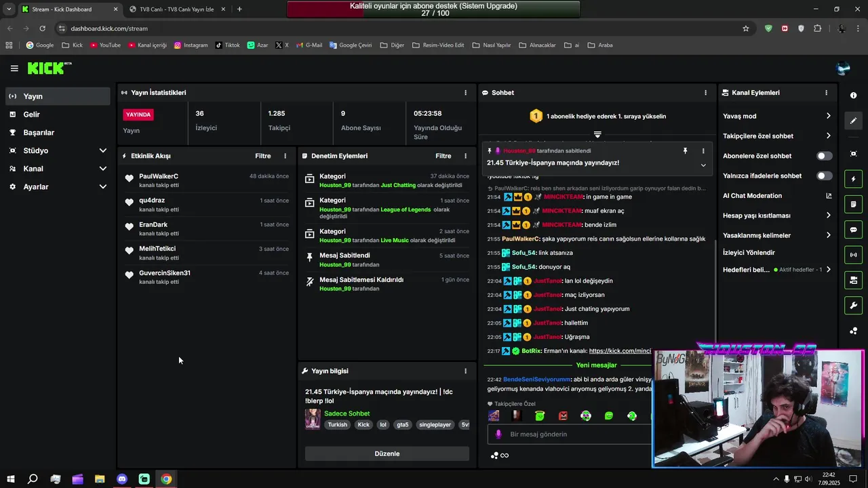Unpin the pinned message via pin icon

pos(685,151)
